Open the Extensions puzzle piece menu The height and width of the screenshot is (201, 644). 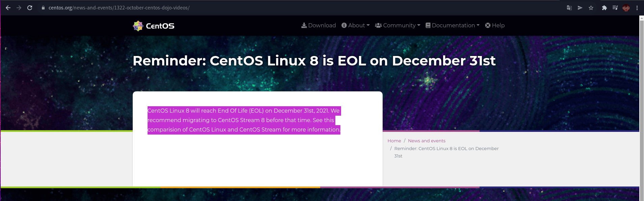tap(604, 8)
